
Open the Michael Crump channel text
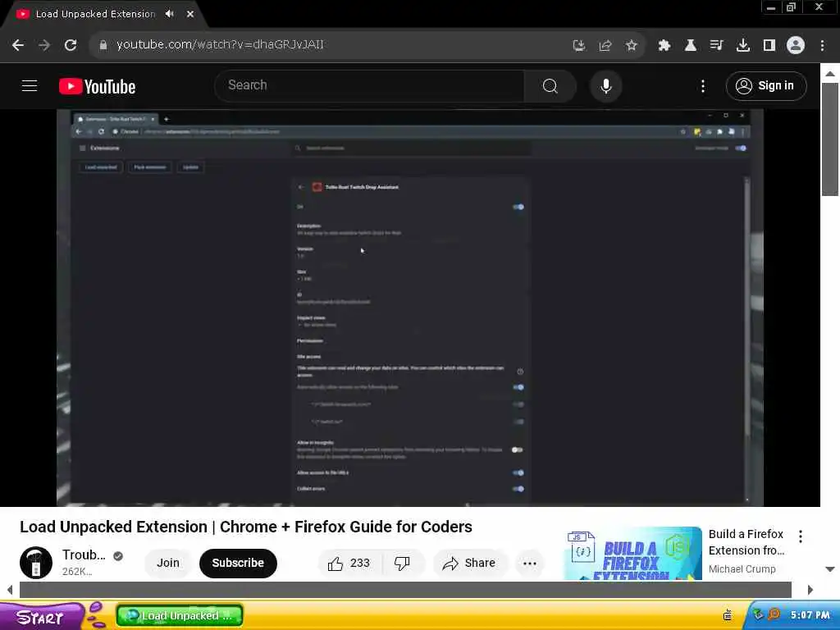coord(742,569)
